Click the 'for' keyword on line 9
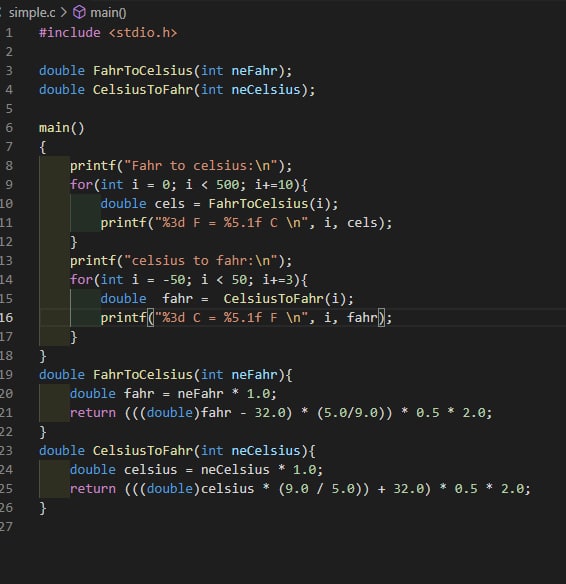The width and height of the screenshot is (566, 584). tap(81, 185)
